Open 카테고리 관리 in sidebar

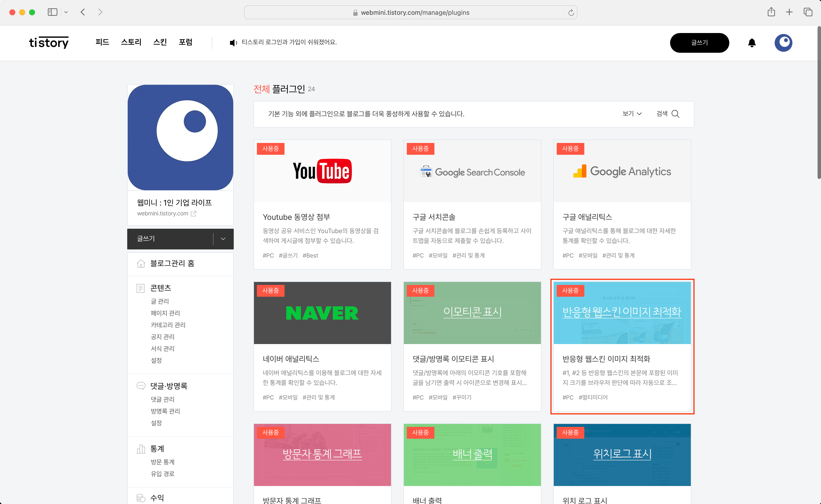[168, 325]
